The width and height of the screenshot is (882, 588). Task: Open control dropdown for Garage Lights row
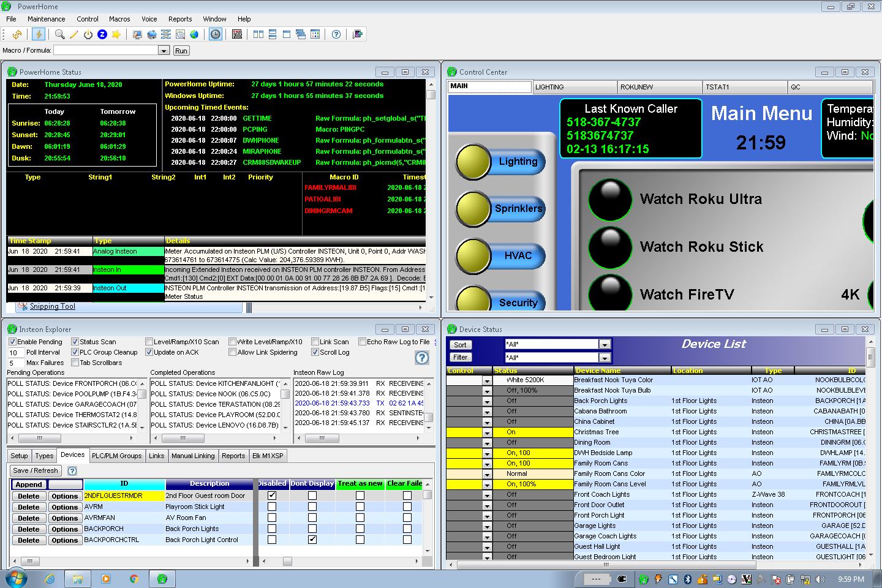coord(487,526)
